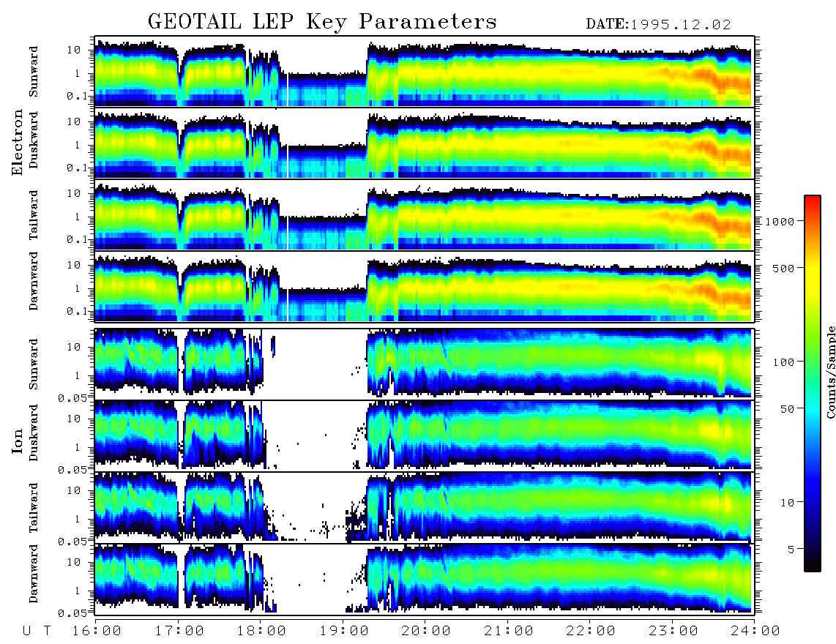Click the colorbar's 5 tick label
This screenshot has height=644, width=836.
791,549
